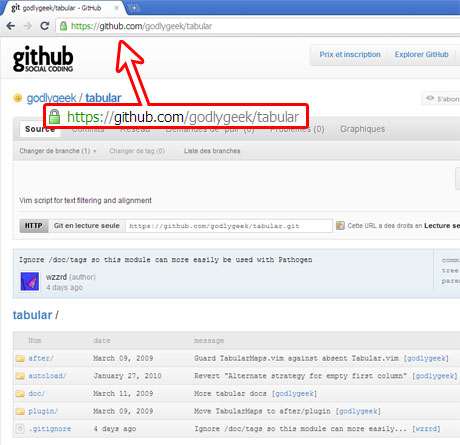Click the .gitignore file icon
This screenshot has height=445, width=460.
click(x=20, y=429)
